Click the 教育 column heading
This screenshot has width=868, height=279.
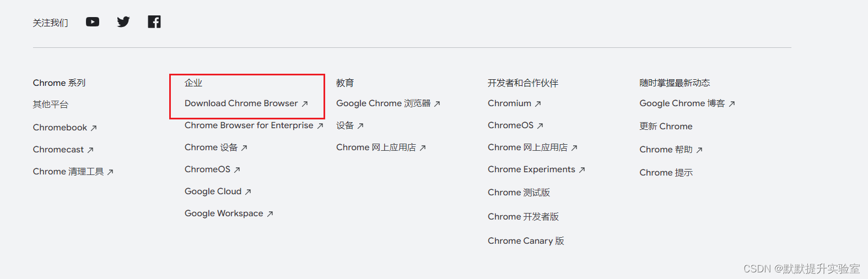(x=345, y=83)
